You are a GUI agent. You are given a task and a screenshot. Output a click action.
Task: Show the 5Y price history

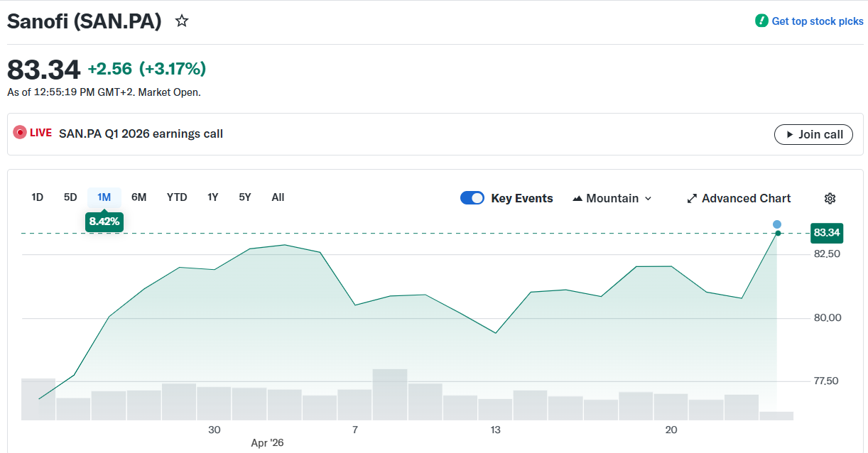pos(245,197)
